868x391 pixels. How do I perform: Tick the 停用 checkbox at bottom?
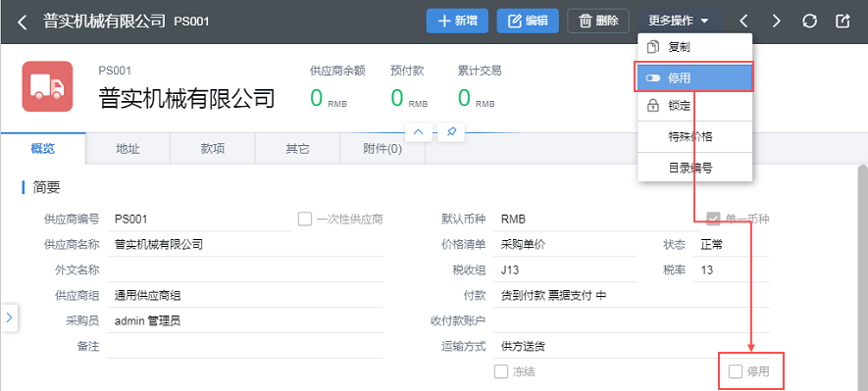pyautogui.click(x=736, y=371)
